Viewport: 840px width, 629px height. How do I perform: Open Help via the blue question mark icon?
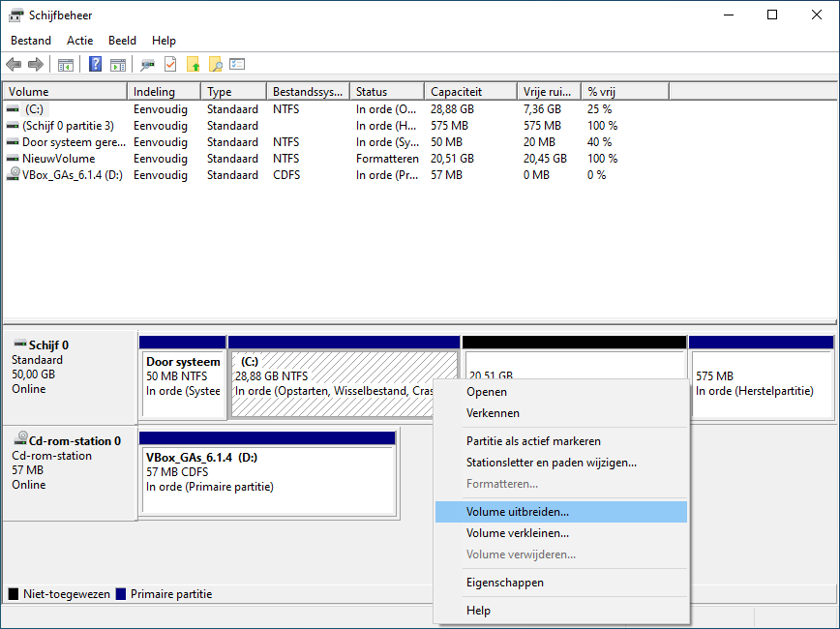coord(95,65)
